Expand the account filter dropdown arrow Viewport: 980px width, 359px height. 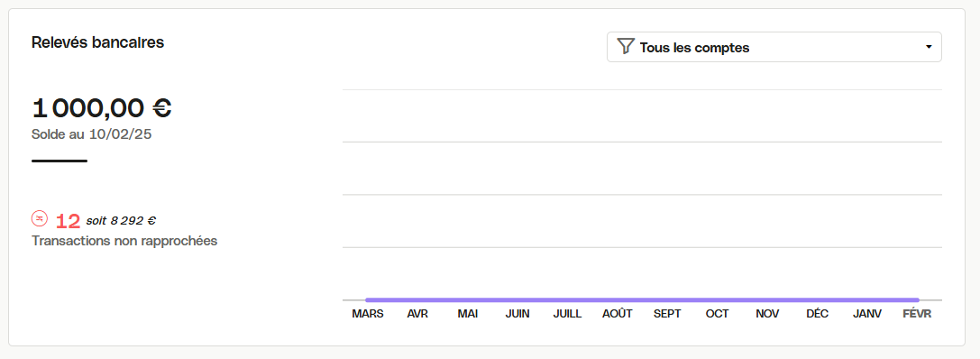click(x=929, y=47)
